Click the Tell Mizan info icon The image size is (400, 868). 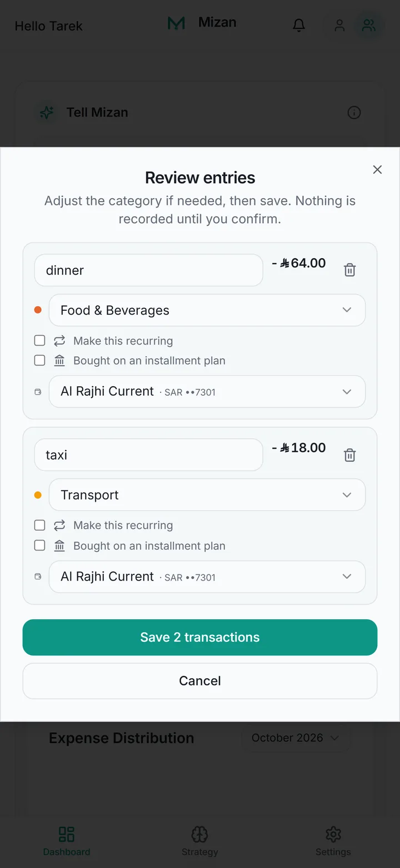[x=354, y=113]
